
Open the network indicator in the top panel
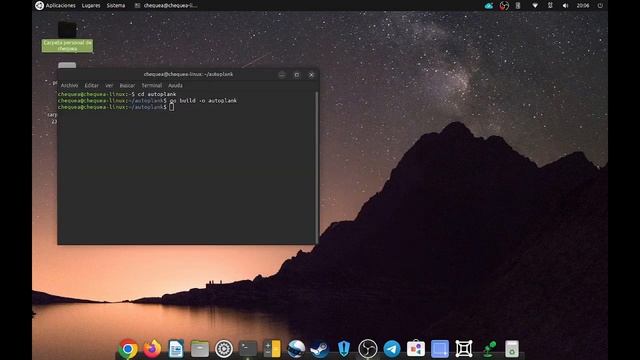tap(535, 6)
